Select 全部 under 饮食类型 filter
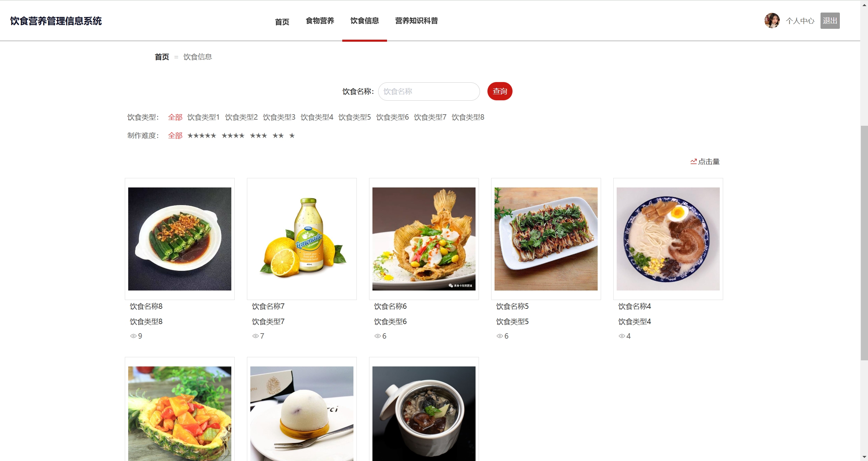The image size is (868, 461). coord(175,117)
